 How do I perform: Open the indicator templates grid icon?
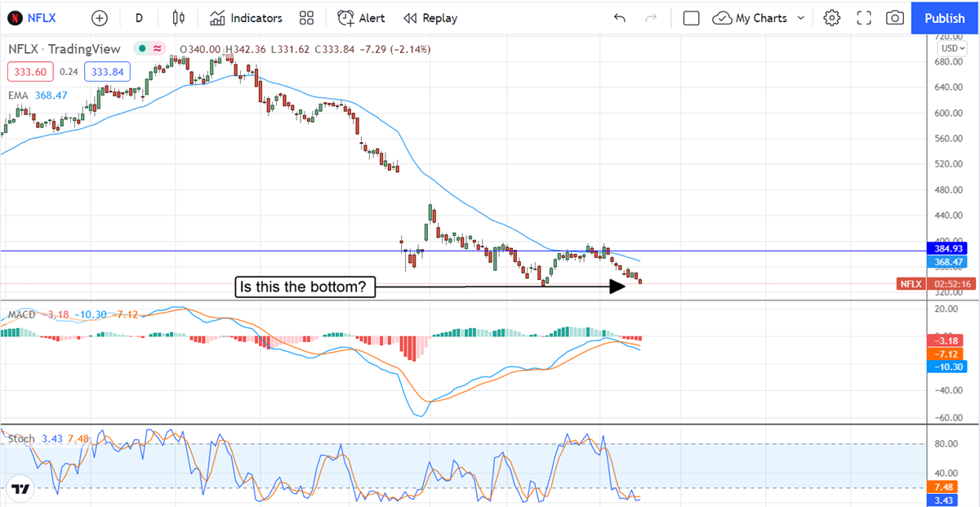click(x=307, y=18)
